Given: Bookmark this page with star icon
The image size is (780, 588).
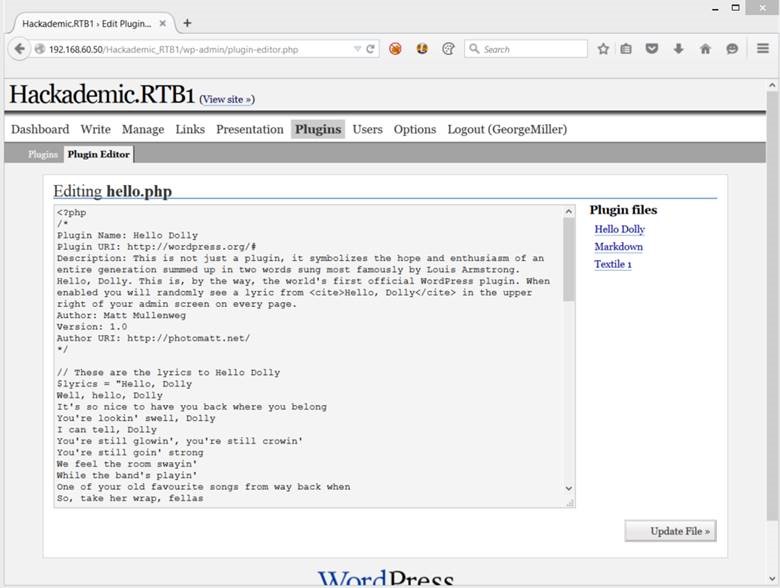Looking at the screenshot, I should (x=603, y=49).
